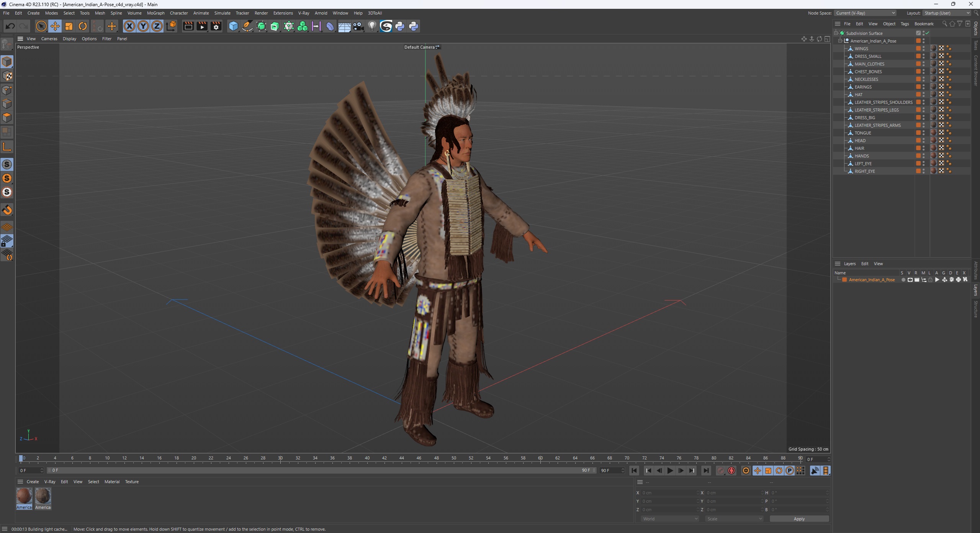Click the record active objects button
This screenshot has height=533, width=980.
[721, 471]
